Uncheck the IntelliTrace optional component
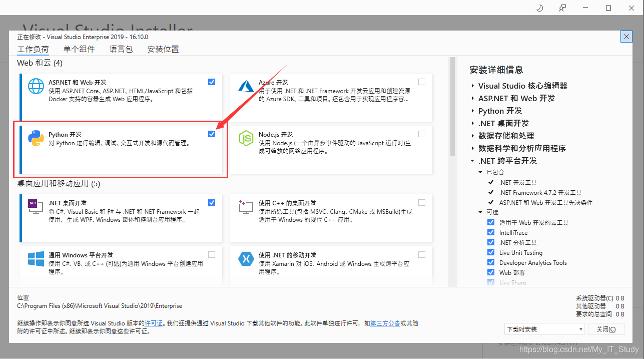644x359 pixels. point(491,232)
